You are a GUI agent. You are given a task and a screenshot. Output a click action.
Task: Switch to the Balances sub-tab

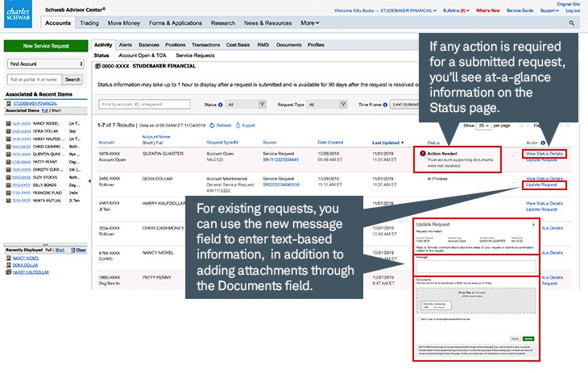(149, 44)
